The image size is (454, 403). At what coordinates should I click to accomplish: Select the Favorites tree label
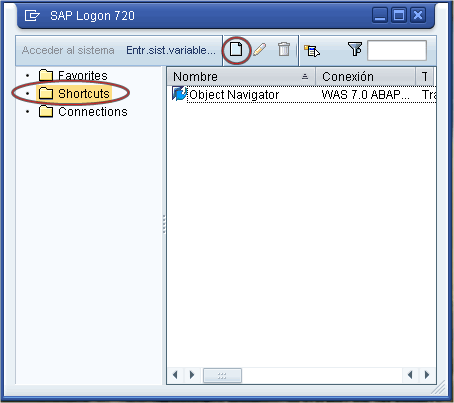[x=83, y=76]
